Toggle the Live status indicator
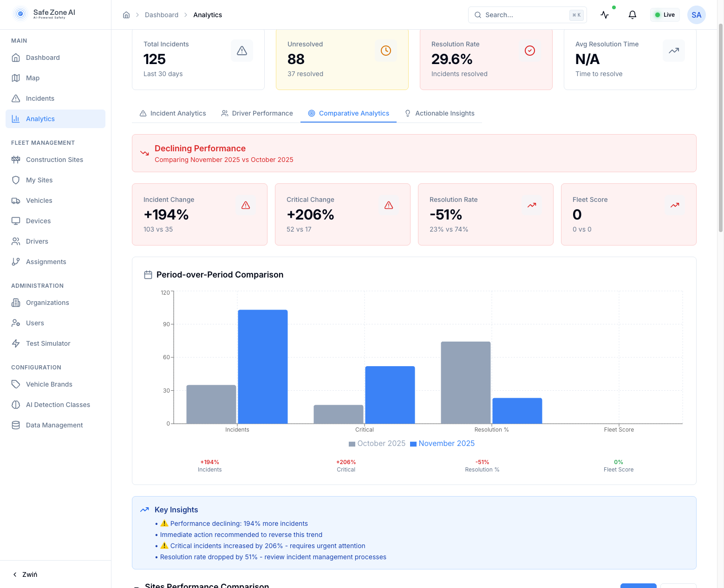The width and height of the screenshot is (724, 588). pos(665,14)
